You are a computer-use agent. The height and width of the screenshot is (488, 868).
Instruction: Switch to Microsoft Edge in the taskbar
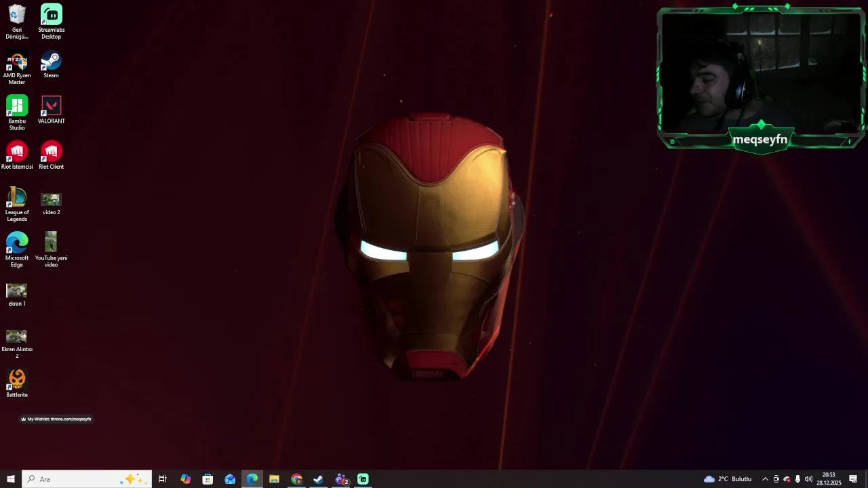[x=252, y=479]
